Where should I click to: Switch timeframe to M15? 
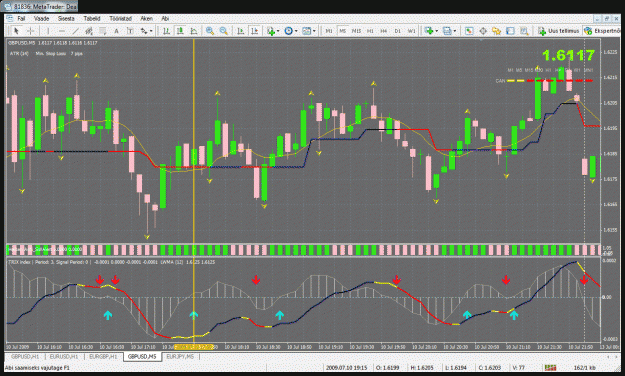click(x=356, y=31)
